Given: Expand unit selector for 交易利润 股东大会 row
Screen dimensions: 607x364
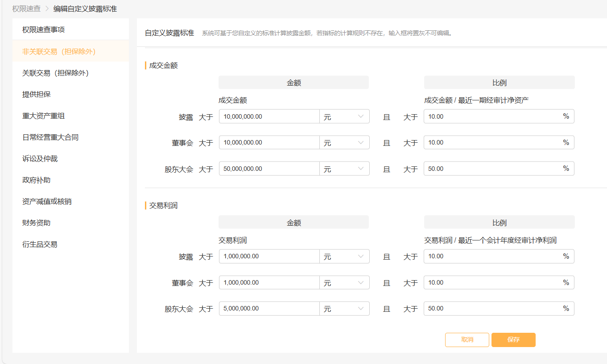Looking at the screenshot, I should (344, 309).
